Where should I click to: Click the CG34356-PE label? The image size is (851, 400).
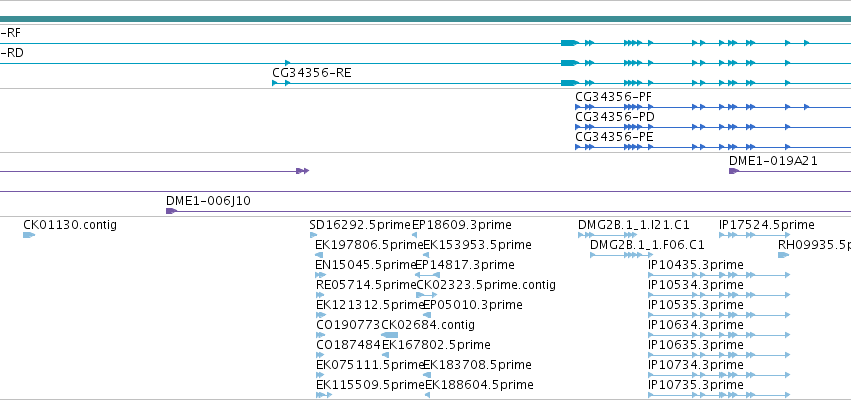pyautogui.click(x=614, y=137)
